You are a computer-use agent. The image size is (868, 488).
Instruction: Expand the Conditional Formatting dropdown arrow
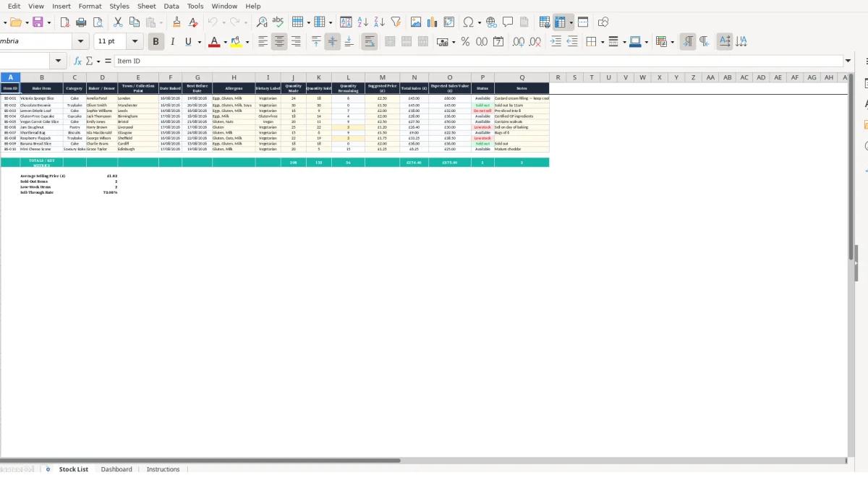coord(672,42)
